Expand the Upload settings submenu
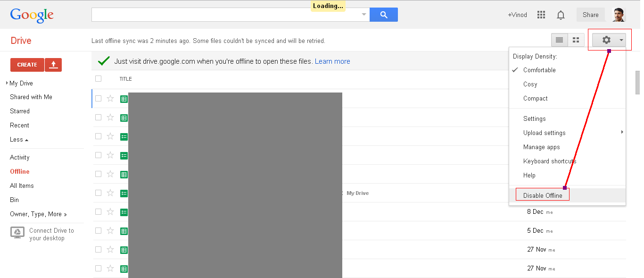The width and height of the screenshot is (644, 278). [545, 133]
